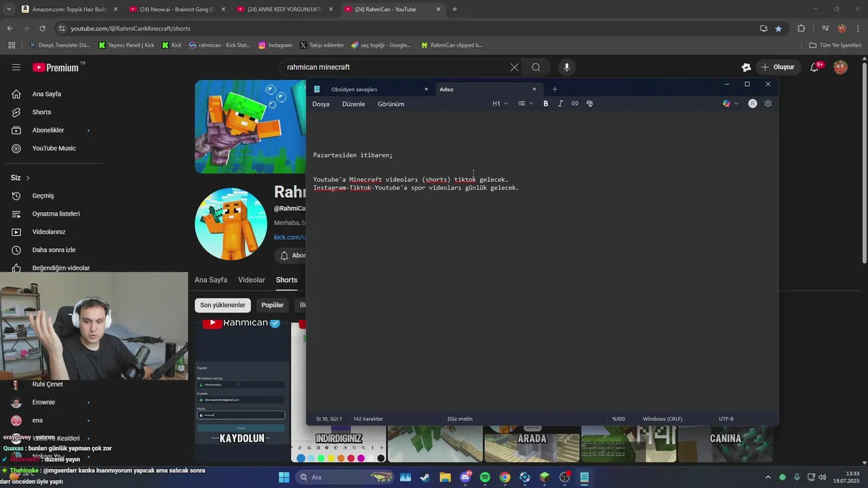Screen dimensions: 868x488
Task: Clear the YouTube search box
Action: pyautogui.click(x=514, y=67)
